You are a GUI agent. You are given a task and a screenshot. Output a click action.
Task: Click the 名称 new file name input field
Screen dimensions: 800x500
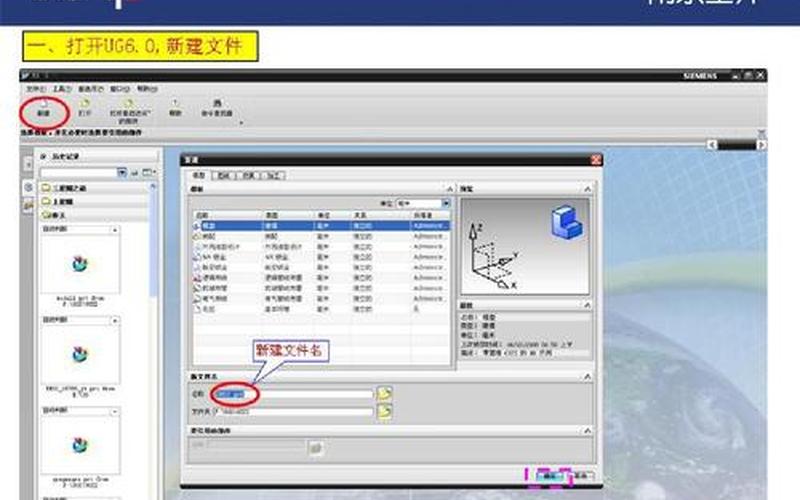point(293,394)
